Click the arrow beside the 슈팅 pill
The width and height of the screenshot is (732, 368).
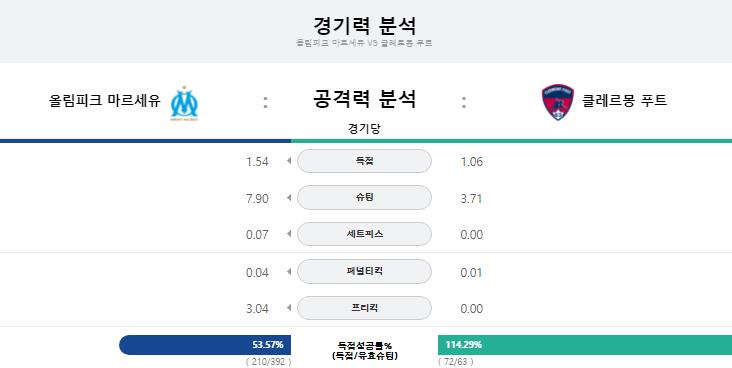tap(289, 198)
